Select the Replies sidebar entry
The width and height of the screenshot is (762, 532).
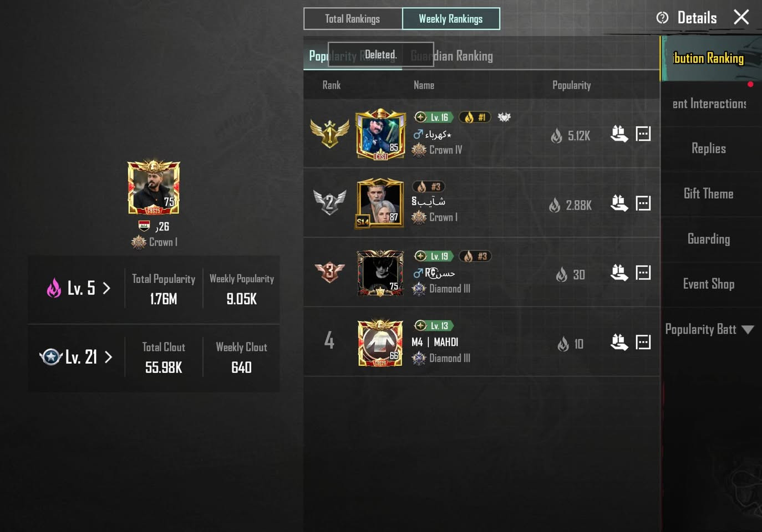[x=709, y=149]
